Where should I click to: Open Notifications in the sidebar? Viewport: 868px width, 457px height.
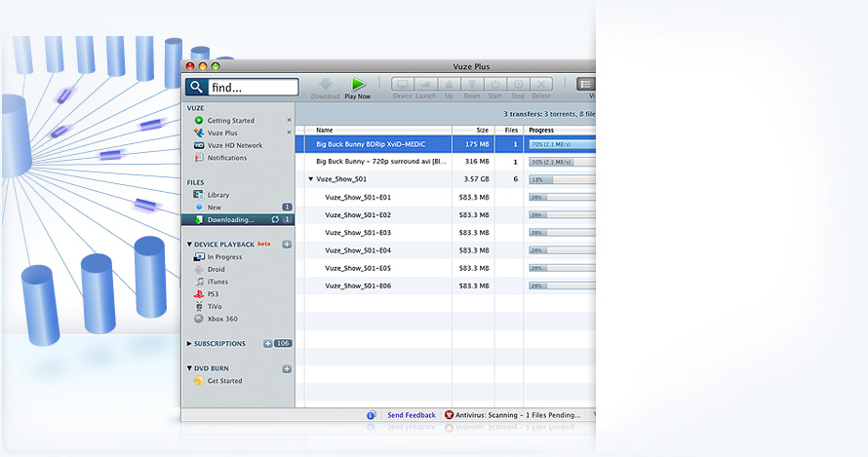[227, 158]
